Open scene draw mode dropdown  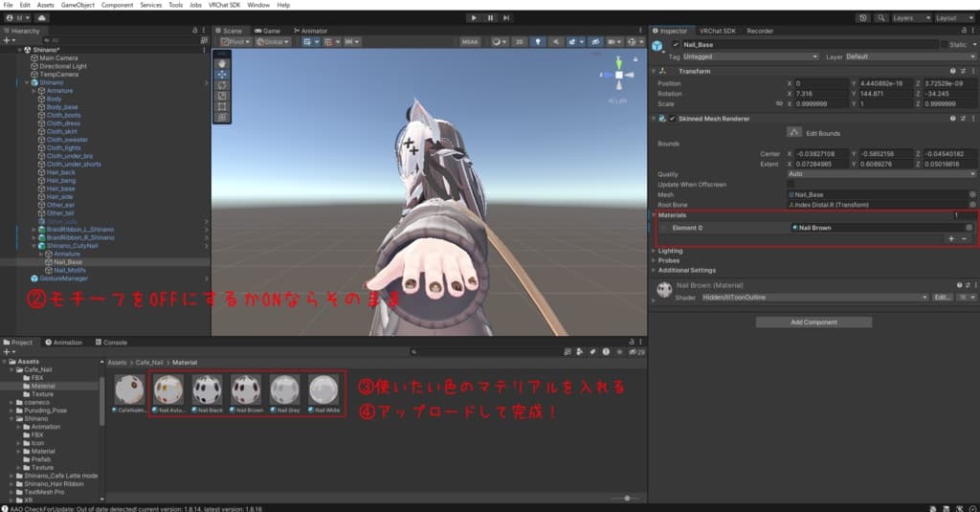tap(499, 42)
